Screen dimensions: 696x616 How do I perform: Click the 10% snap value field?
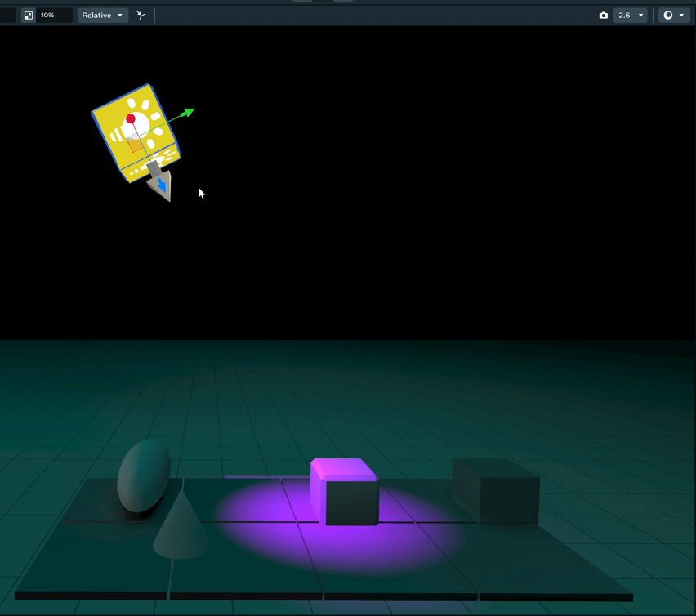pyautogui.click(x=54, y=16)
